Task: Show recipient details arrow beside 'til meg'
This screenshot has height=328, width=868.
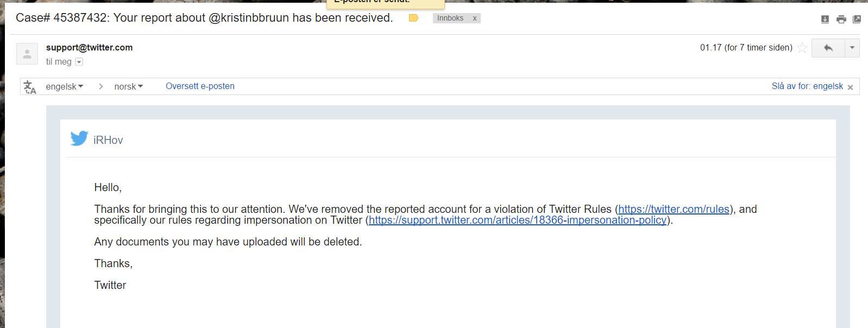Action: (79, 62)
